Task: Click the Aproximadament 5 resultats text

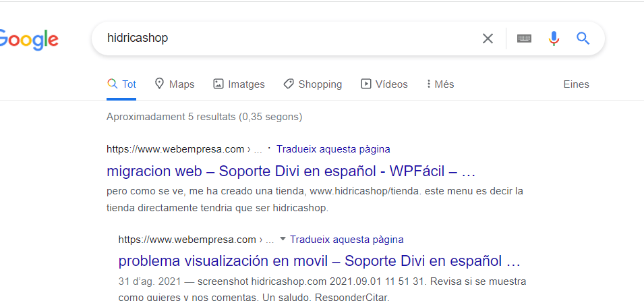Action: click(x=204, y=117)
